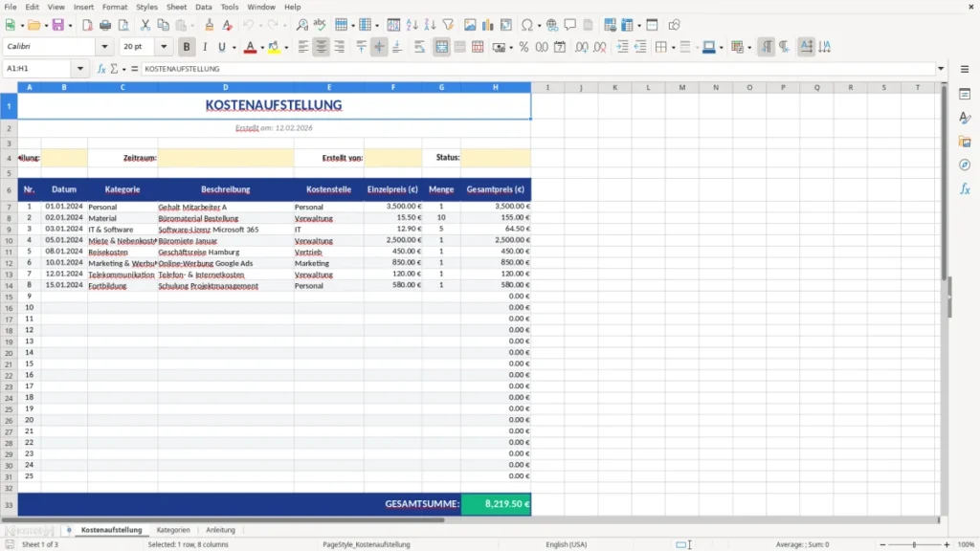Toggle Merge and Center Cells

(x=441, y=47)
